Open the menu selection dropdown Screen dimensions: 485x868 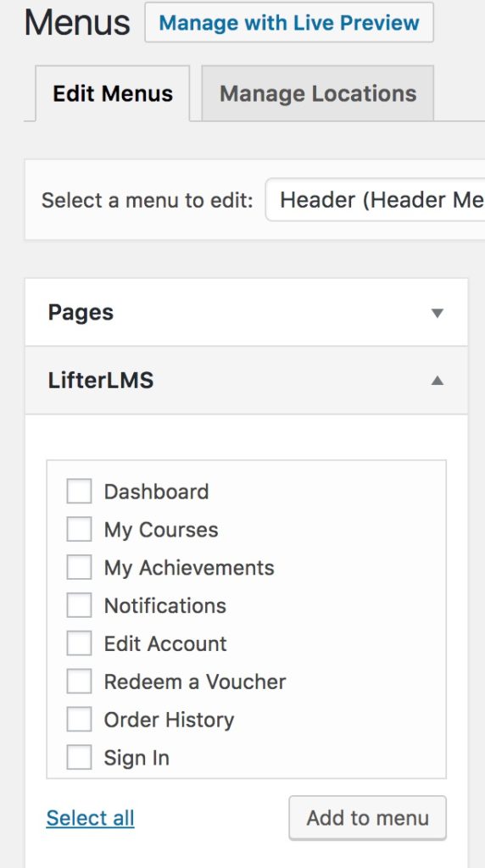click(376, 200)
